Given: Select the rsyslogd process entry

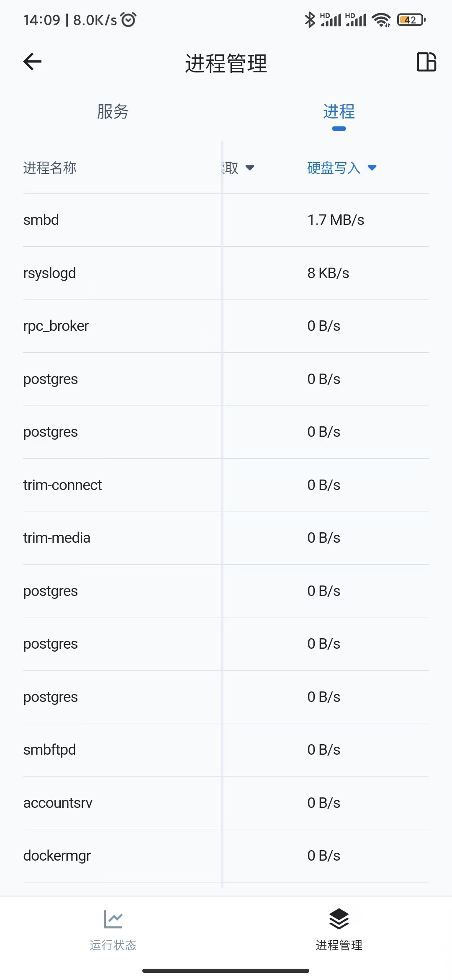Looking at the screenshot, I should click(226, 273).
